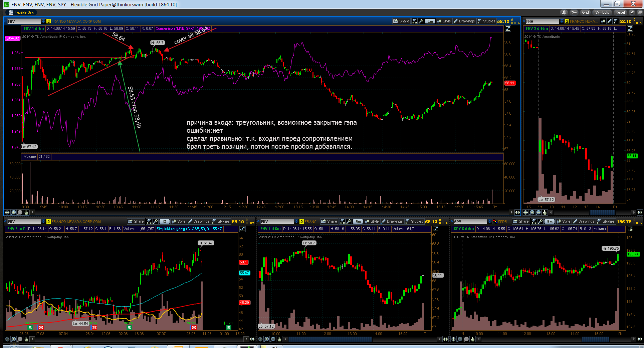Select crosshair tool under main chart
The width and height of the screenshot is (644, 348).
pyautogui.click(x=7, y=212)
